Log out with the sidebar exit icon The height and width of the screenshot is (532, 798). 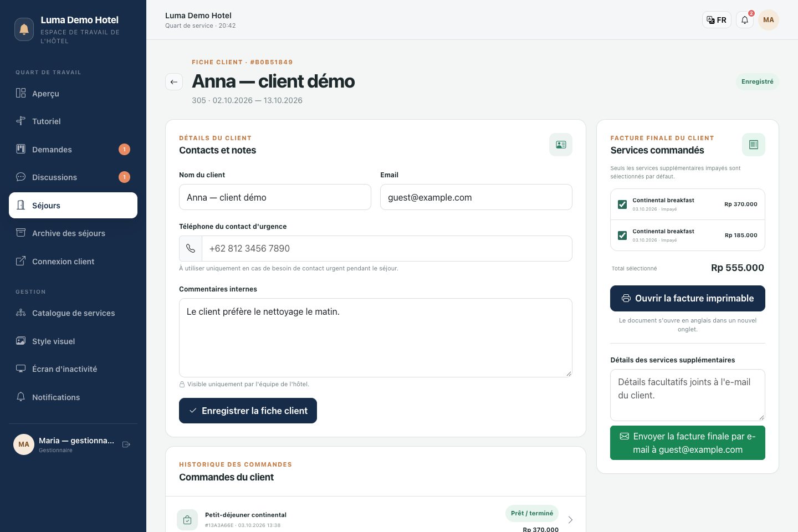point(126,444)
